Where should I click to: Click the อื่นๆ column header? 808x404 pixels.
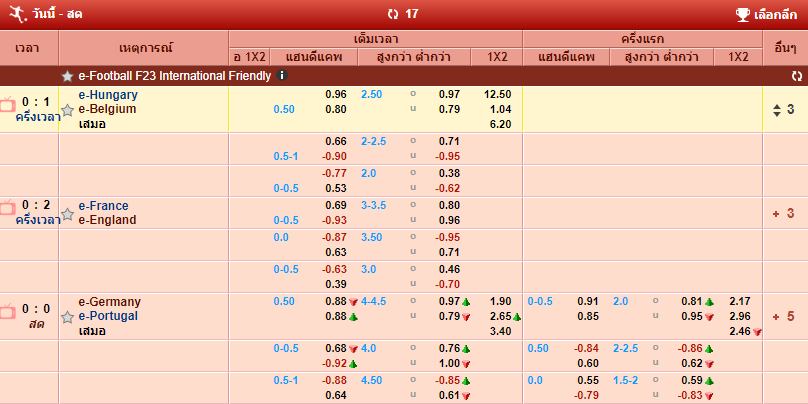click(x=785, y=47)
